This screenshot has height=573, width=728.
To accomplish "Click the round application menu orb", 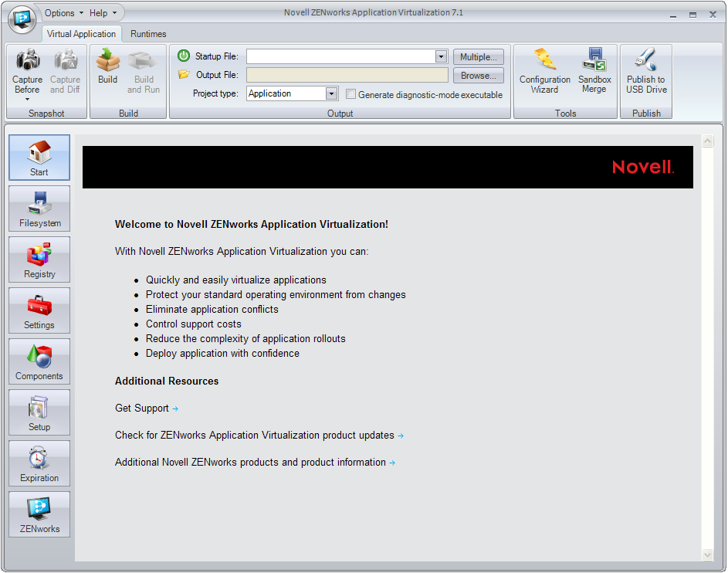I will [x=22, y=20].
